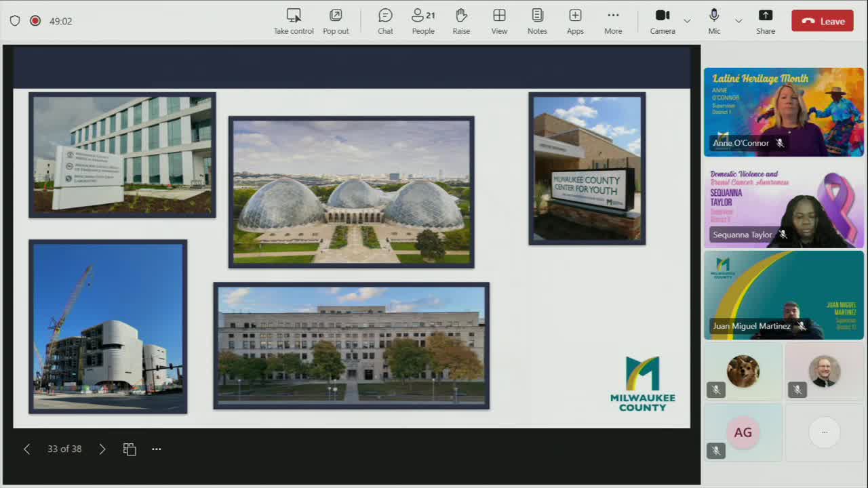Go to the previous slide

click(x=27, y=449)
